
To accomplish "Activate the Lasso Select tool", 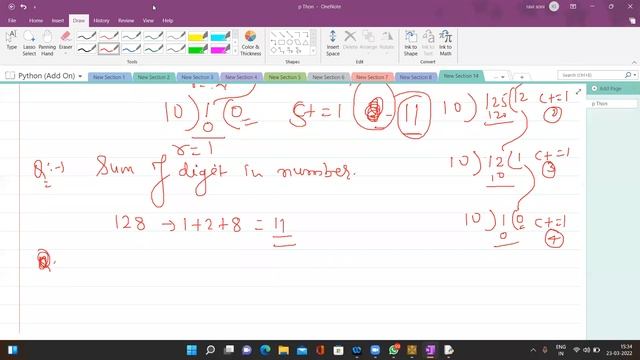I will click(x=29, y=43).
